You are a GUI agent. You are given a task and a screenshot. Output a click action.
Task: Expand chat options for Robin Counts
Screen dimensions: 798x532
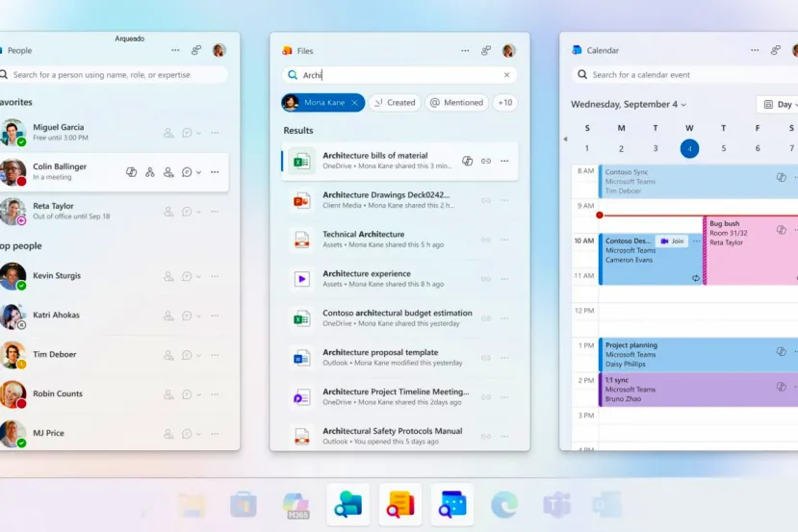pos(198,394)
